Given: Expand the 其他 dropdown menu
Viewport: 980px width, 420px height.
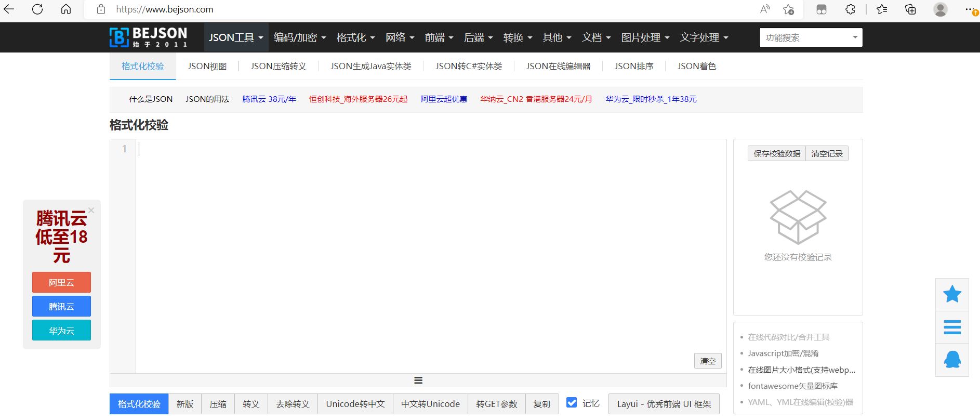Looking at the screenshot, I should tap(557, 37).
